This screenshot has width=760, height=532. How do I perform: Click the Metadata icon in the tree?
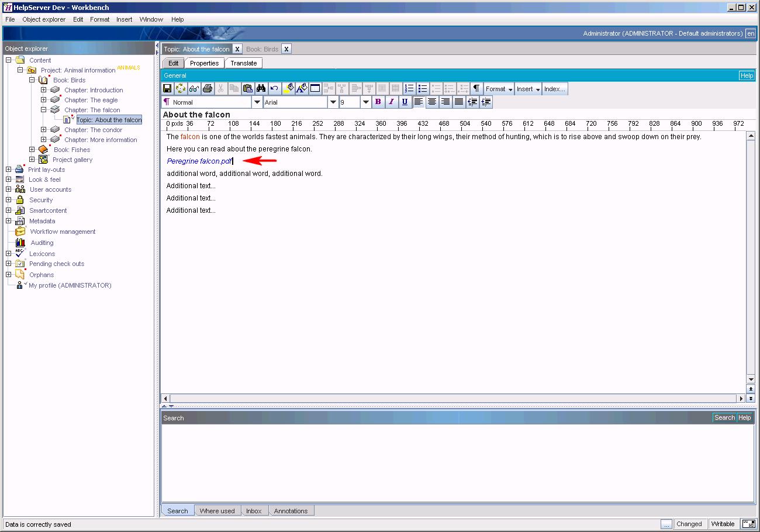pyautogui.click(x=20, y=221)
